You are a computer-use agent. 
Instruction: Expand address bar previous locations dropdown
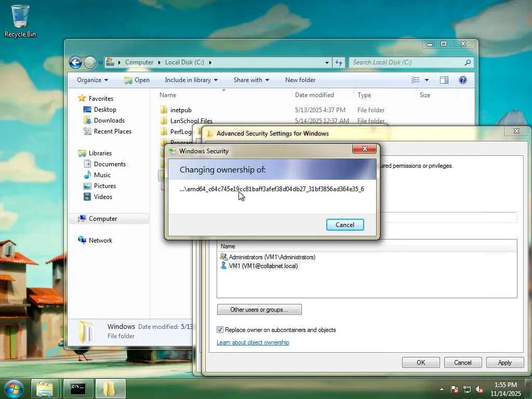(x=327, y=62)
